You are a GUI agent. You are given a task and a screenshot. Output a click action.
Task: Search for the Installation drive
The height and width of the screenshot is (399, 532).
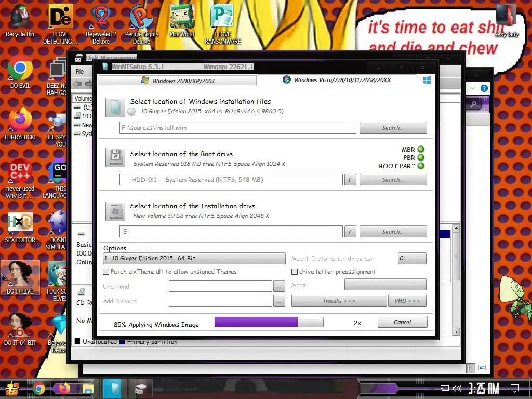(x=393, y=232)
